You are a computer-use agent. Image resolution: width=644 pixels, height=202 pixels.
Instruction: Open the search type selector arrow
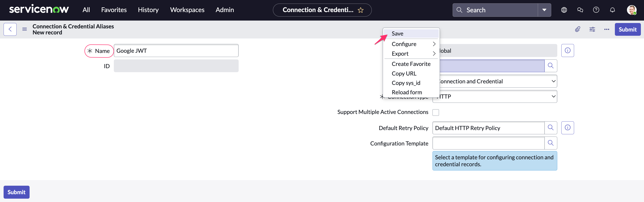pos(544,10)
